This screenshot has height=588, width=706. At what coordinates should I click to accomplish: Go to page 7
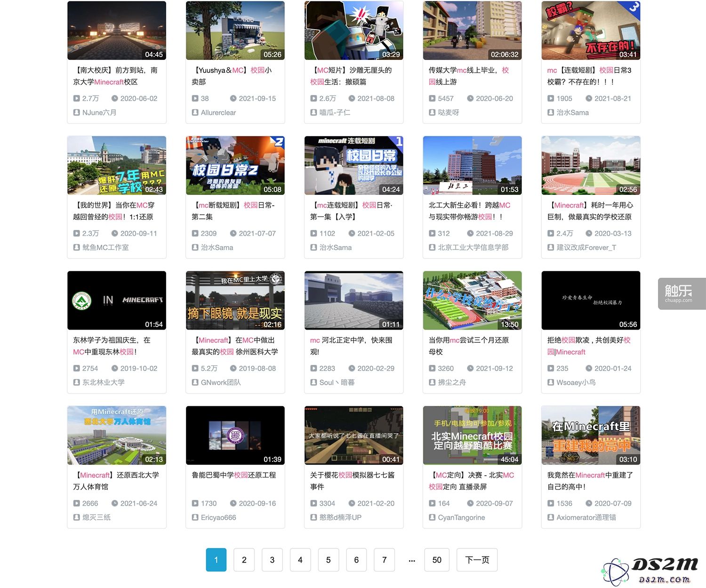[x=385, y=560]
